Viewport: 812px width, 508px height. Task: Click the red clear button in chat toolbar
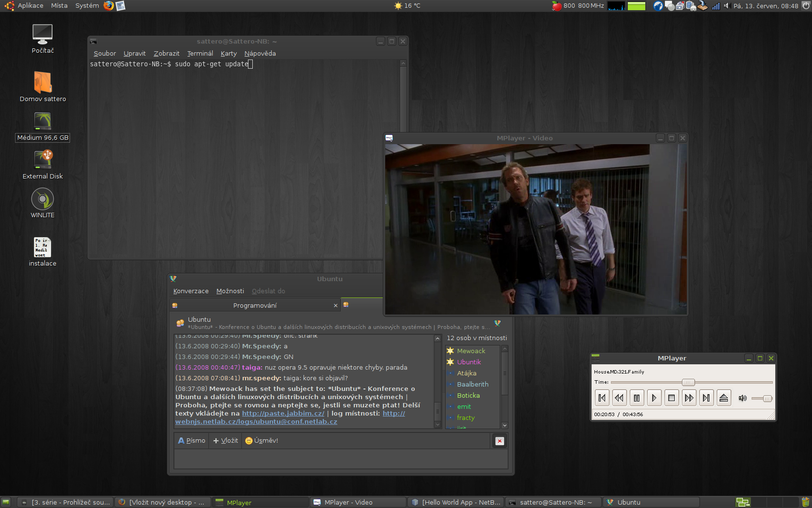tap(500, 441)
